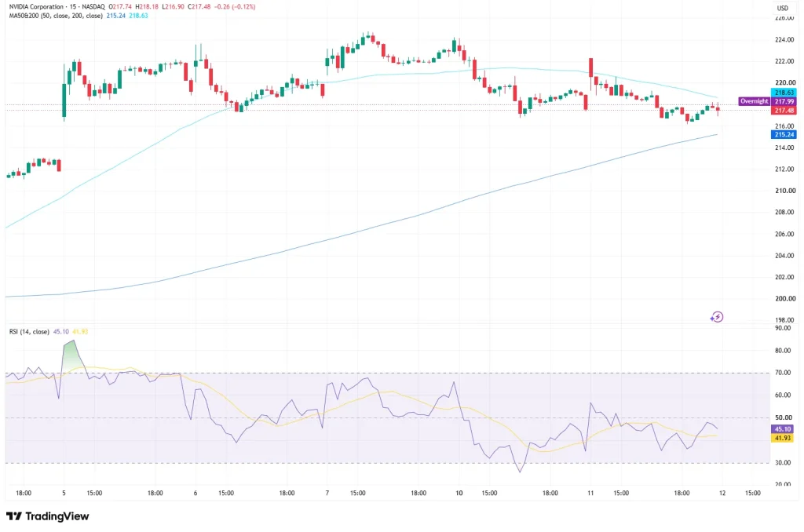This screenshot has width=804, height=532.
Task: Click the Overnight 217.99 price tag
Action: (x=767, y=101)
